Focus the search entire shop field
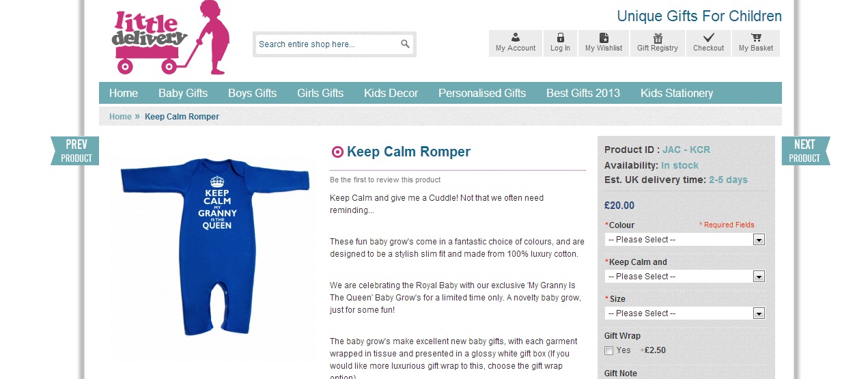 coord(326,44)
